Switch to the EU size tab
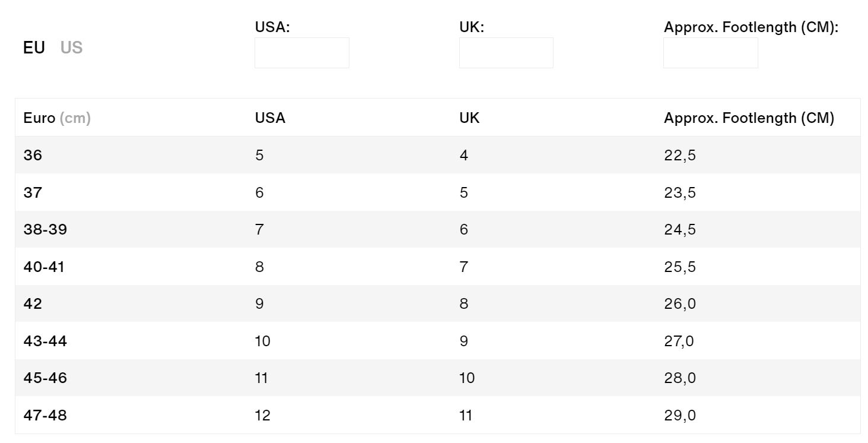This screenshot has width=868, height=443. click(x=34, y=48)
